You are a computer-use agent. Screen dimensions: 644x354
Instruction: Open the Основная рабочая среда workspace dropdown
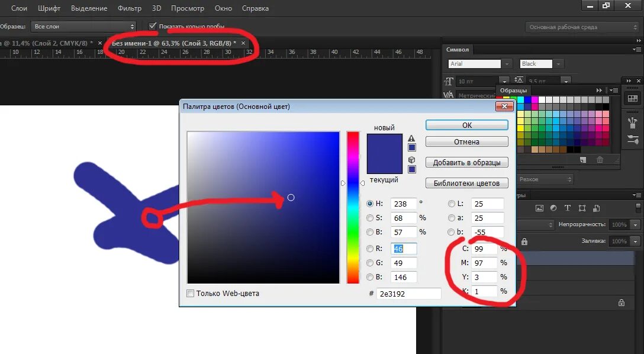(582, 27)
